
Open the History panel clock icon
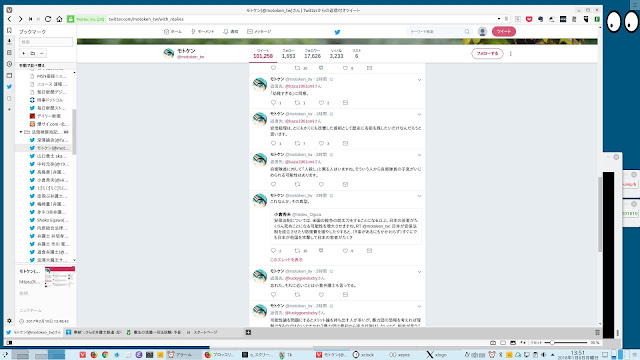[x=9, y=64]
